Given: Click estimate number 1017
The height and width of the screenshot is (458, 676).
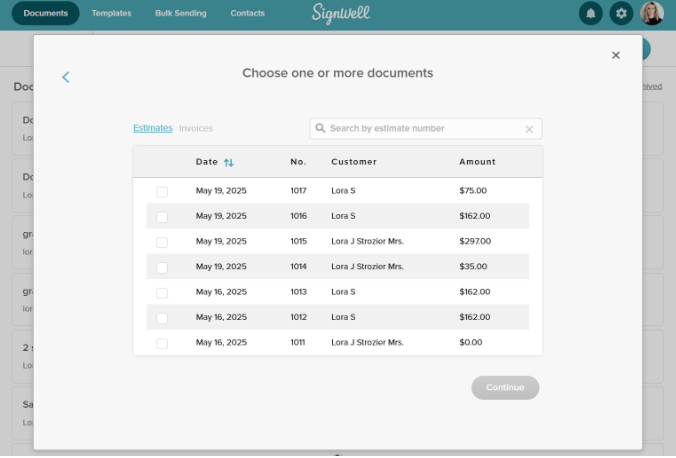Looking at the screenshot, I should click(298, 191).
